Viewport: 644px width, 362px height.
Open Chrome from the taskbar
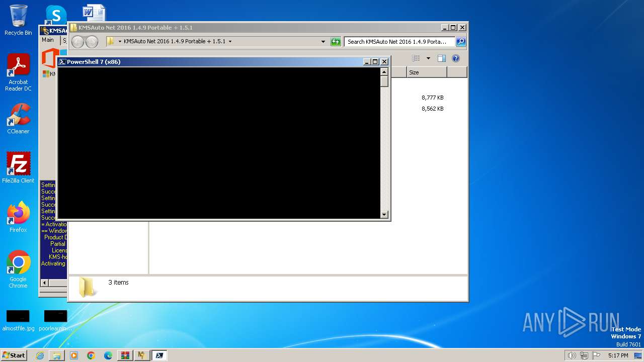pos(91,355)
